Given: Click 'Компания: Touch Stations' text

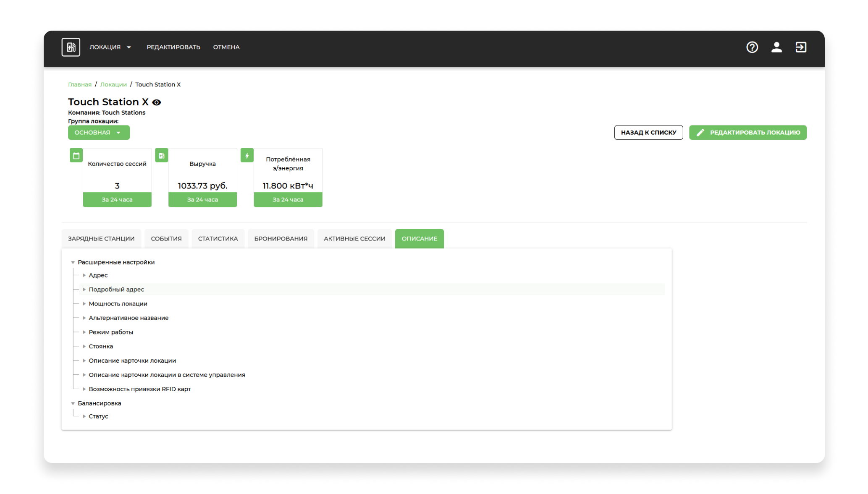Looking at the screenshot, I should (x=107, y=113).
